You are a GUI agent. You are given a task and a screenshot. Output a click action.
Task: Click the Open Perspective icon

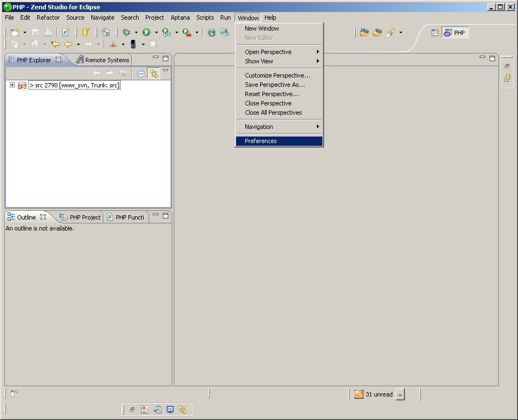[x=435, y=32]
